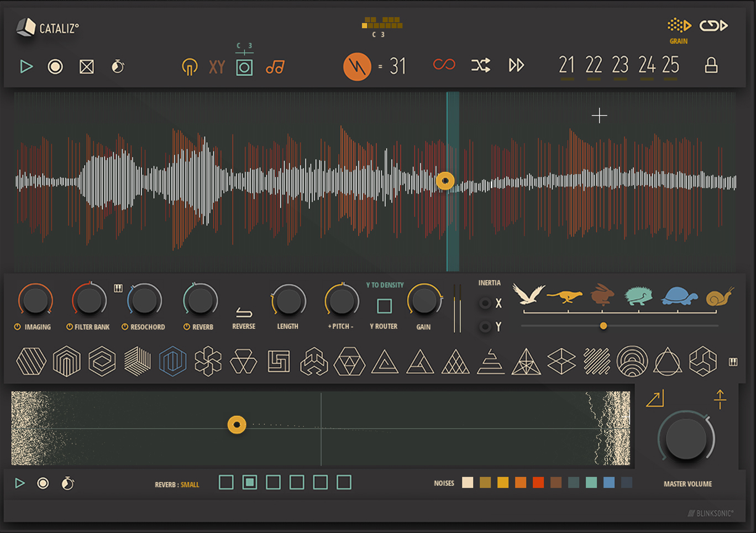Viewport: 756px width, 533px height.
Task: Select the stacked-lines pyramid shape icon
Action: point(491,362)
